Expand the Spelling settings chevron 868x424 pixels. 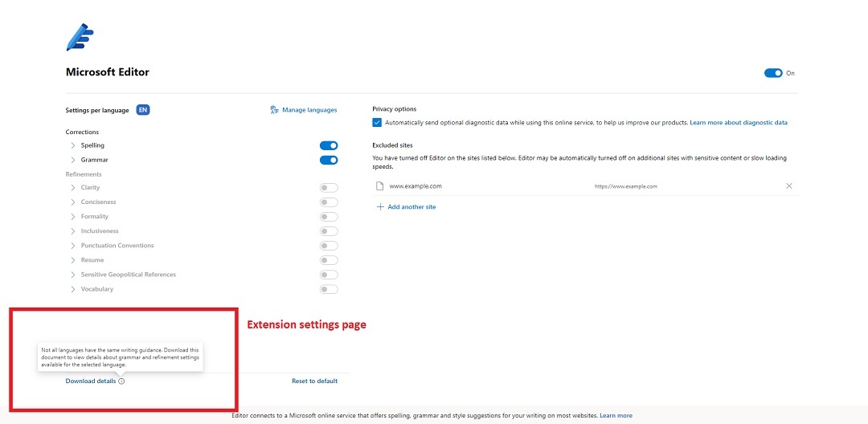[x=72, y=145]
